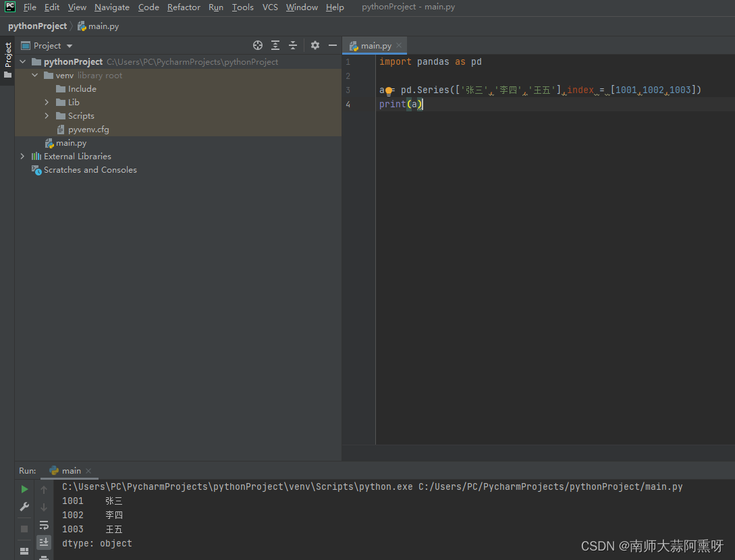This screenshot has width=735, height=560.
Task: Click the stop process square icon
Action: pos(24,529)
